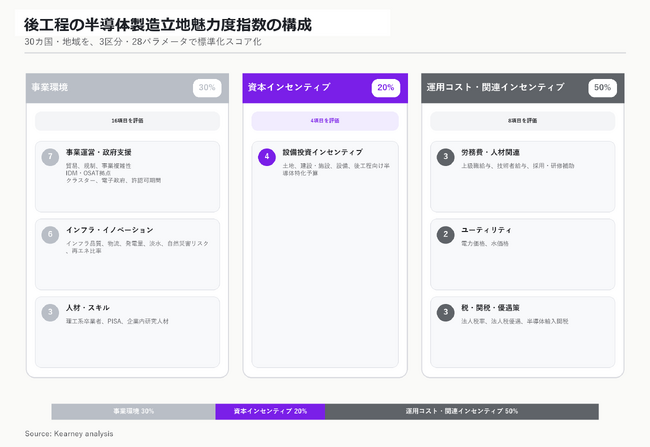The image size is (650, 447).
Task: Click the number 3 badge beside 労務費・人材関連
Action: pyautogui.click(x=446, y=157)
